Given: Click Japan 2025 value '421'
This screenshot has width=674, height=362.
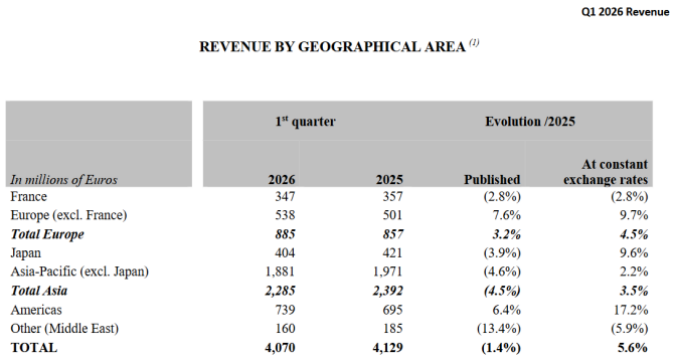Looking at the screenshot, I should tap(393, 252).
